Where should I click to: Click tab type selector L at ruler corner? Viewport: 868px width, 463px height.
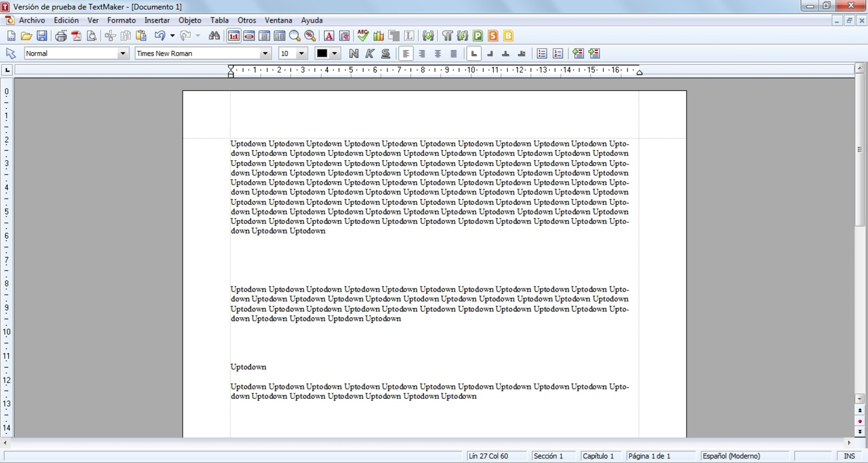click(7, 70)
